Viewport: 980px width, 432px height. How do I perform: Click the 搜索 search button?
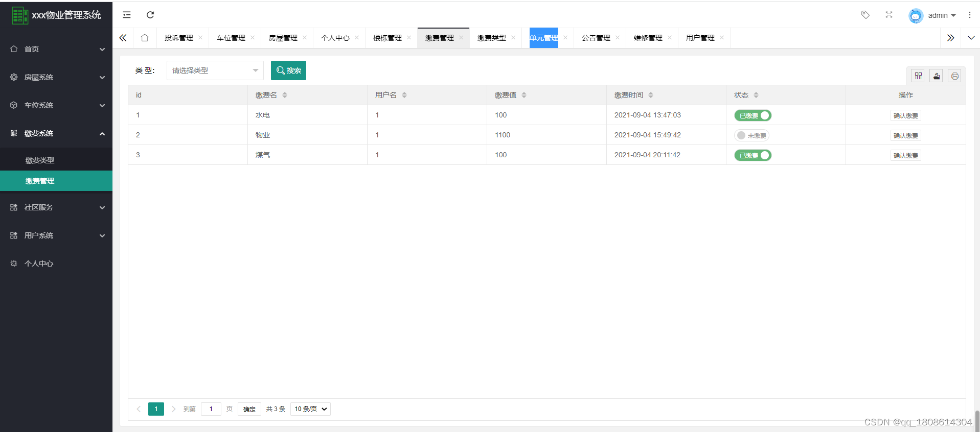coord(288,70)
